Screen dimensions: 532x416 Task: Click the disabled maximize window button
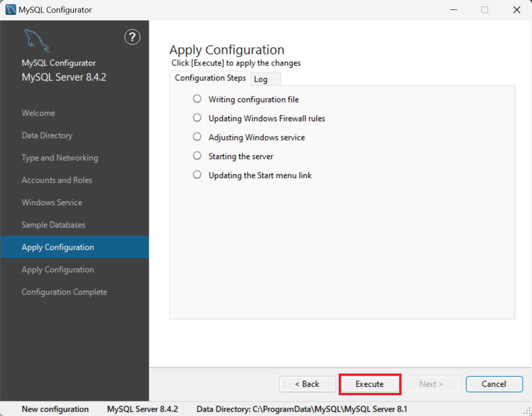485,10
